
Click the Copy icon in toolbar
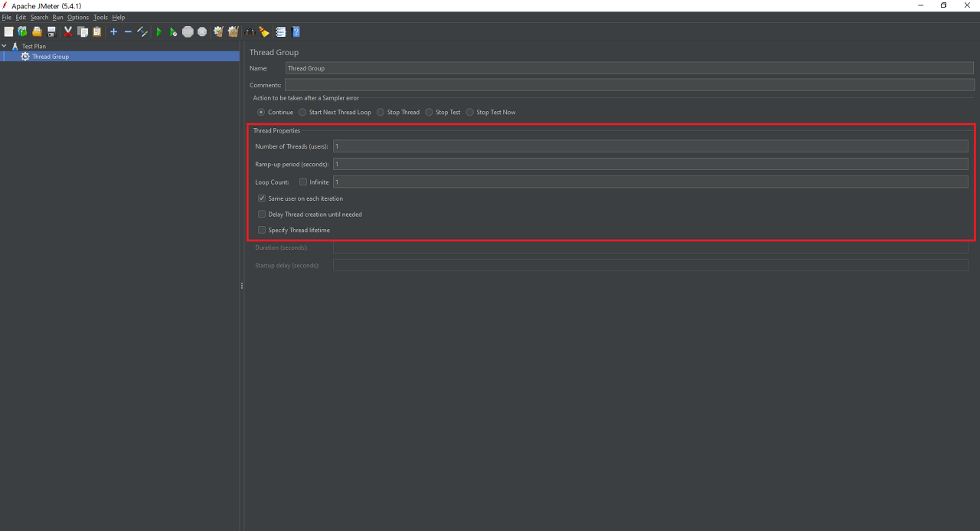[83, 31]
